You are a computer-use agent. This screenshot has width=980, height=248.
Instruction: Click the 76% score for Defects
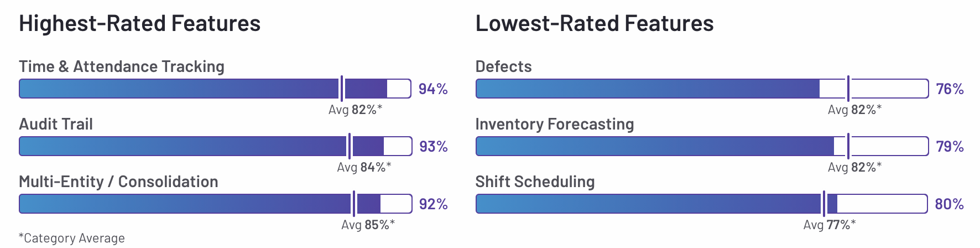[x=950, y=89]
